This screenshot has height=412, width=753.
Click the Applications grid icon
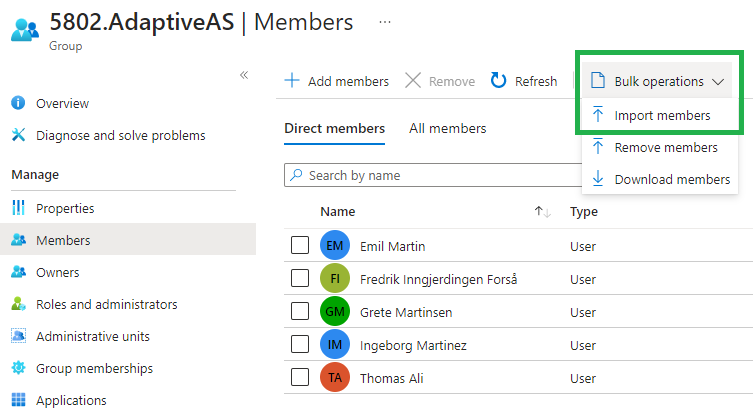(x=18, y=400)
